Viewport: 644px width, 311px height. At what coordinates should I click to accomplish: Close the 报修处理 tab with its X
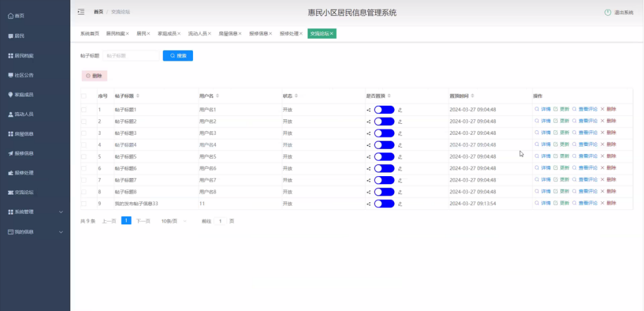coord(301,34)
